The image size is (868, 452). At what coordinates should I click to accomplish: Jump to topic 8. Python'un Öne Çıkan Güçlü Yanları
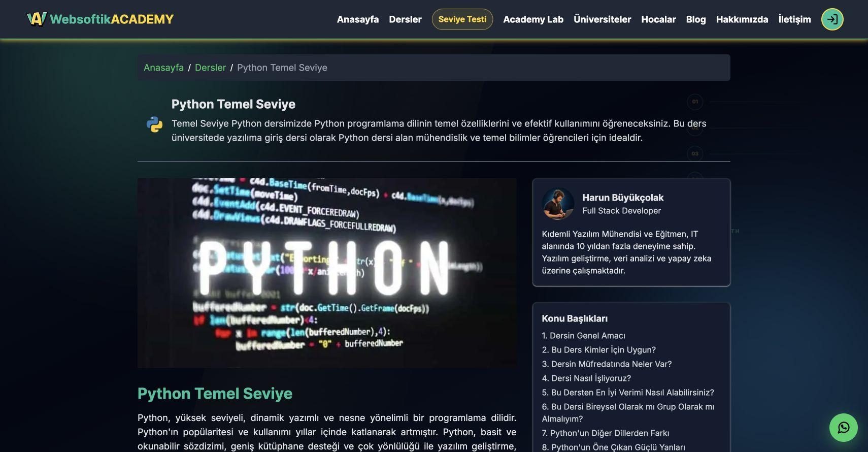(613, 447)
